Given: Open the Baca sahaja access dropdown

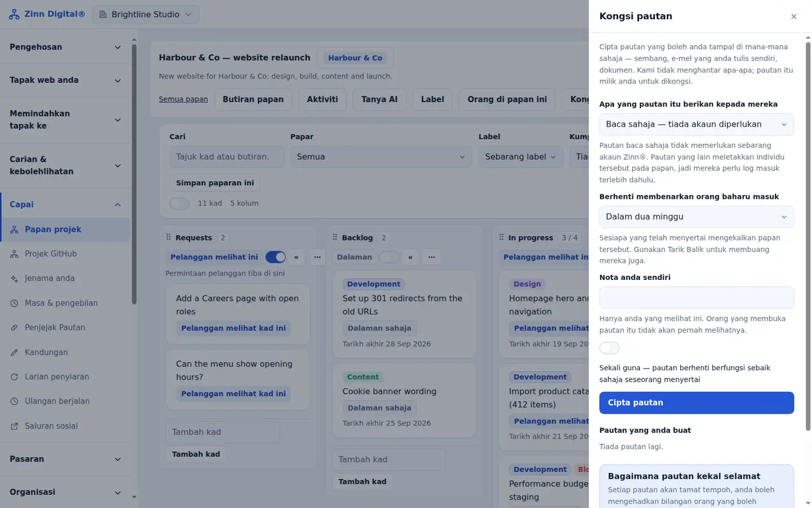Looking at the screenshot, I should tap(696, 125).
